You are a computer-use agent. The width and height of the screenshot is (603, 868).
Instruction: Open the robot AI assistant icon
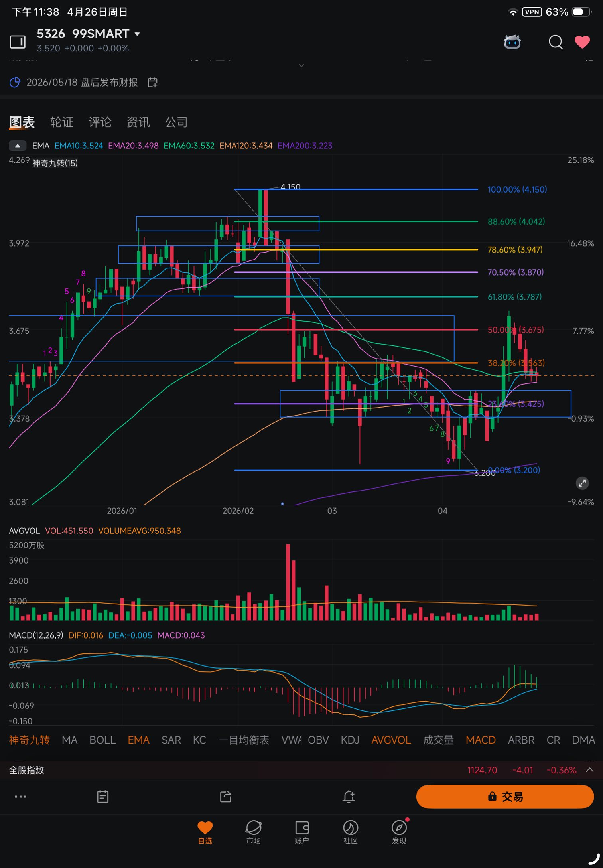(x=512, y=42)
